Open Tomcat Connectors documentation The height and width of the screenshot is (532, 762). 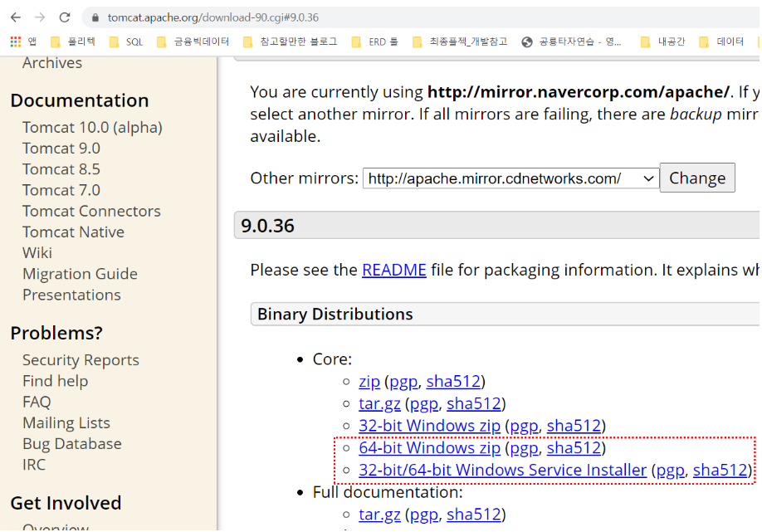tap(91, 211)
